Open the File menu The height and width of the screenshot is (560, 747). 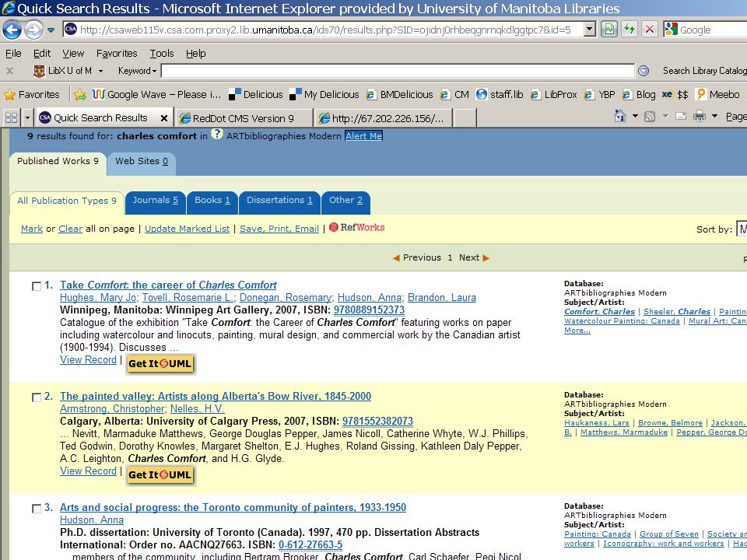[x=13, y=54]
